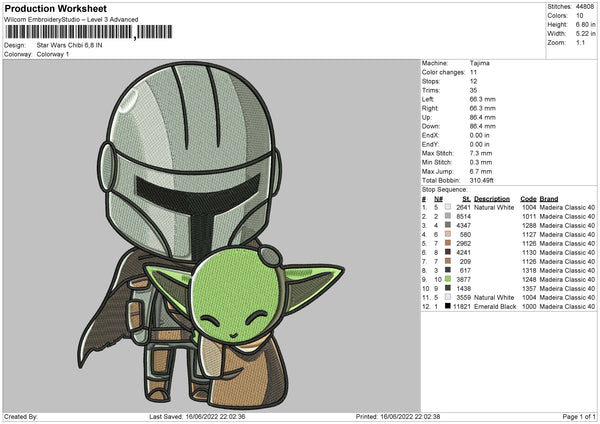Image resolution: width=600 pixels, height=424 pixels.
Task: Click Natural White description in stop 11
Action: [494, 297]
